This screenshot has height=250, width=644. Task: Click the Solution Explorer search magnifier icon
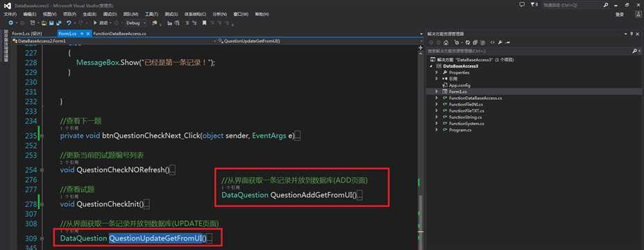pyautogui.click(x=634, y=51)
